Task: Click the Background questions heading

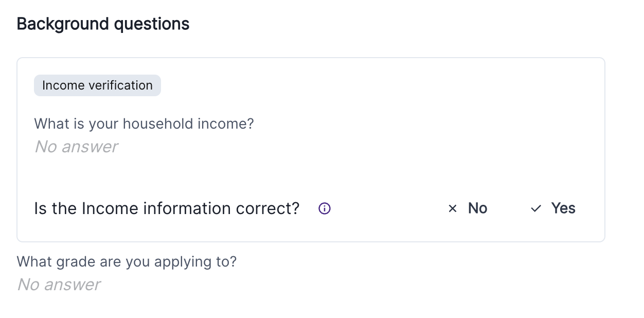Action: click(x=103, y=24)
